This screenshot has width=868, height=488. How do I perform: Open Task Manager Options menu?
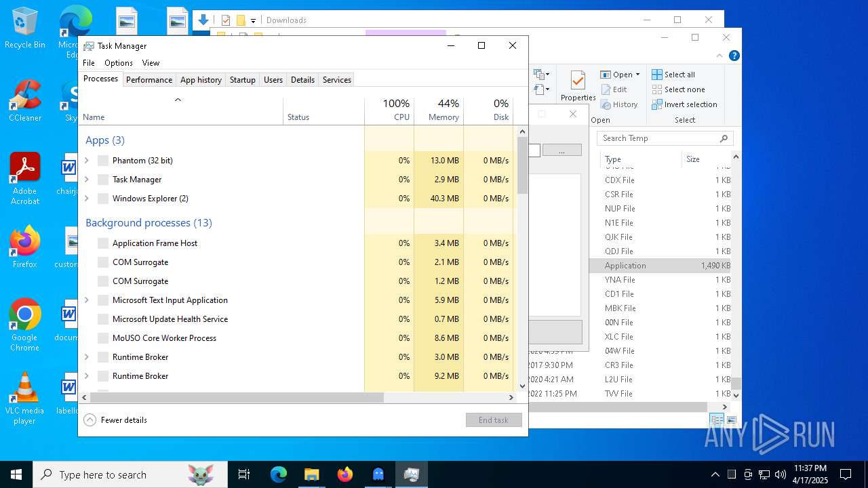pos(119,63)
